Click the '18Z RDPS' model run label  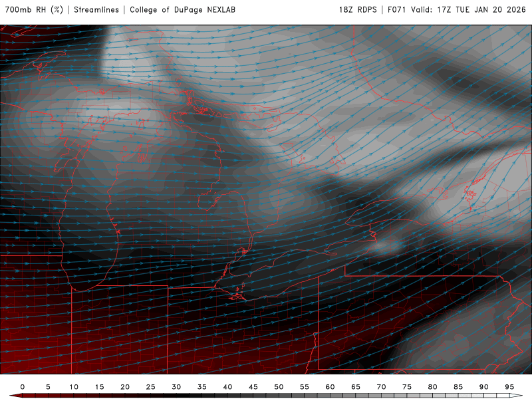358,9
